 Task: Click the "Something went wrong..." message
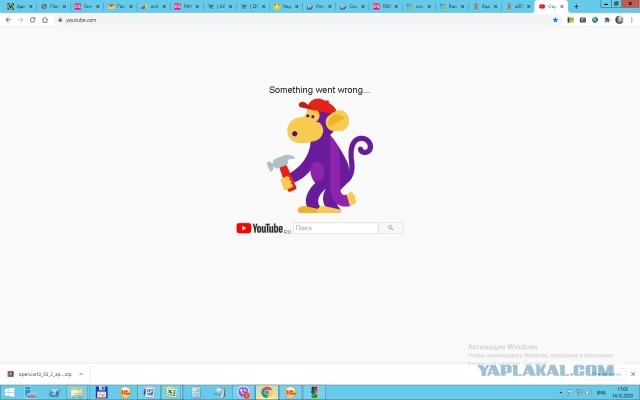(x=320, y=90)
